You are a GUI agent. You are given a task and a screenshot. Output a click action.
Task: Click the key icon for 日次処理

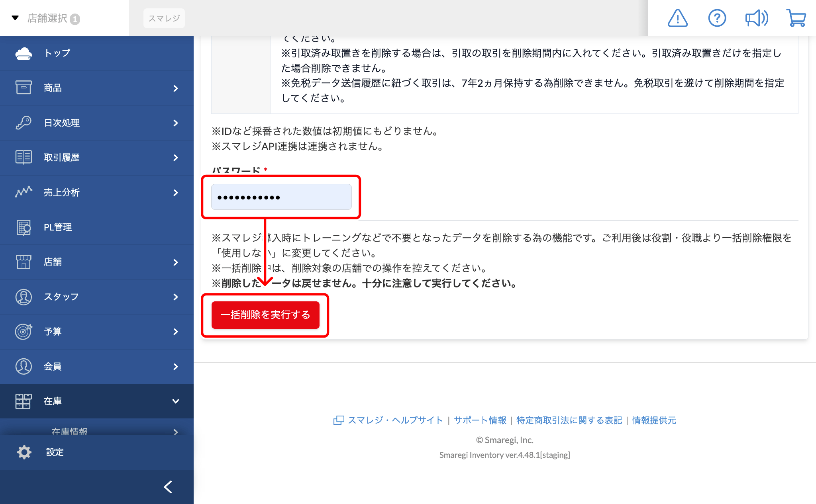point(24,123)
